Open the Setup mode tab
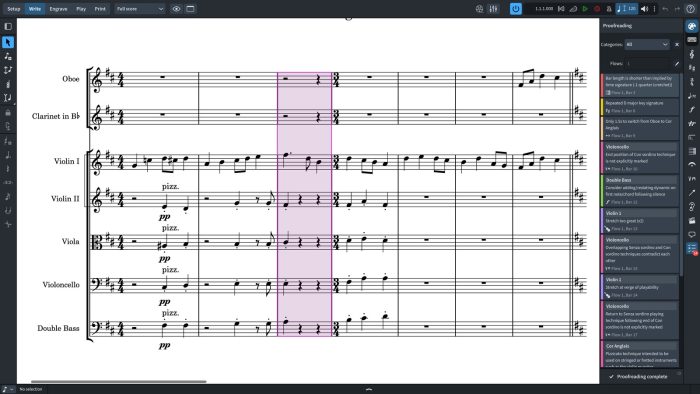Image resolution: width=700 pixels, height=394 pixels. [x=14, y=9]
